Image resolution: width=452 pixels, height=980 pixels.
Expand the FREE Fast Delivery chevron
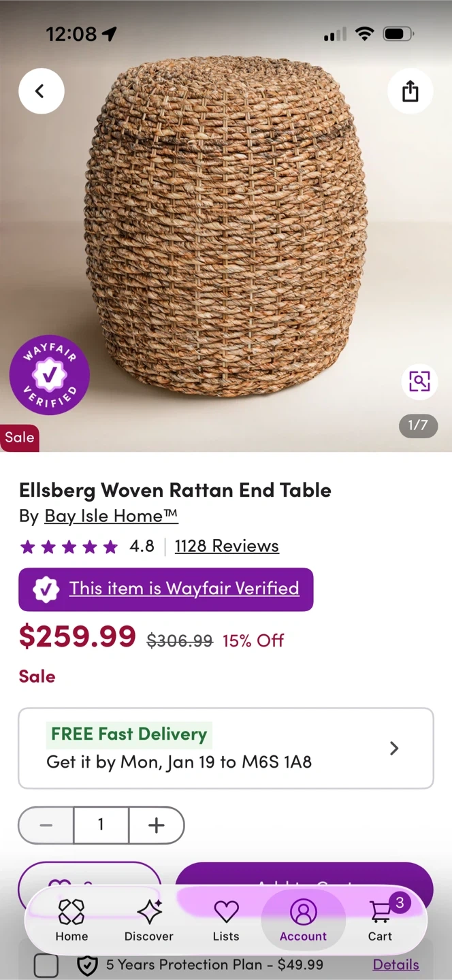pos(394,748)
